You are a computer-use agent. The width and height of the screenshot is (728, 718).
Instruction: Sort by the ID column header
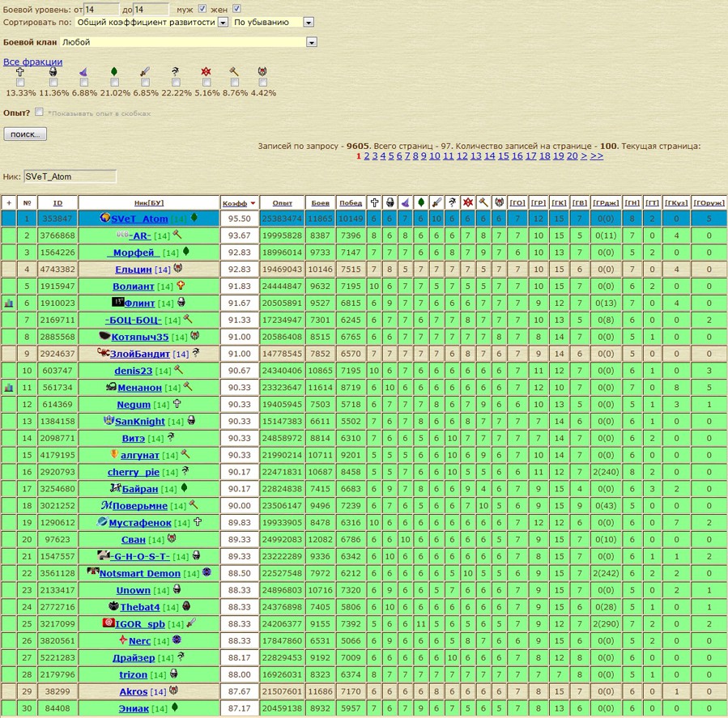(x=57, y=203)
